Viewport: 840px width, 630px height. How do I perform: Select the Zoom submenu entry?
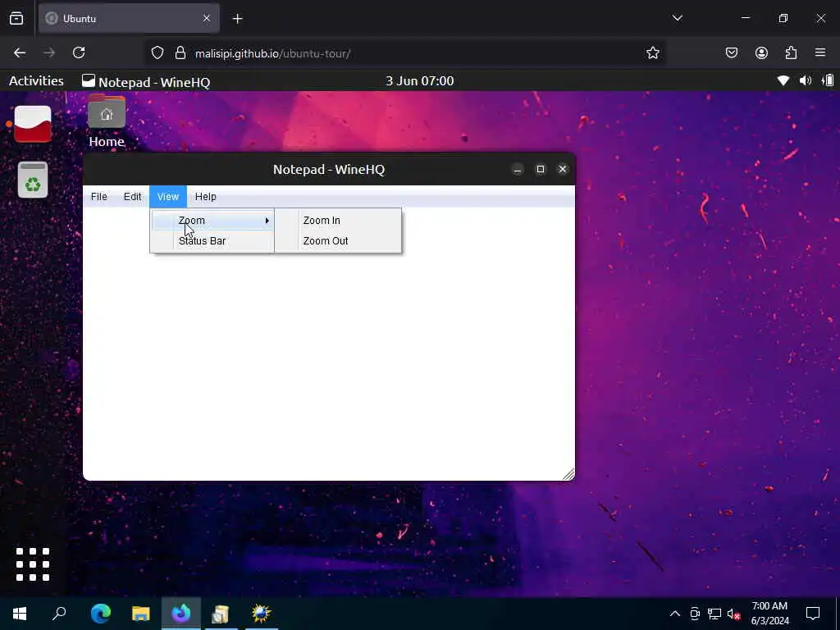(x=212, y=220)
